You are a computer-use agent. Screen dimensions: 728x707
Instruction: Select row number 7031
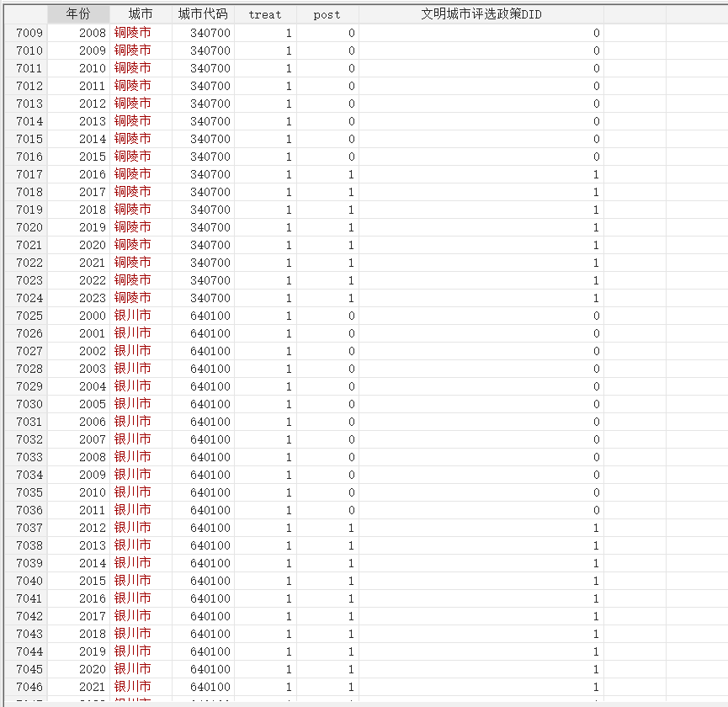click(26, 422)
